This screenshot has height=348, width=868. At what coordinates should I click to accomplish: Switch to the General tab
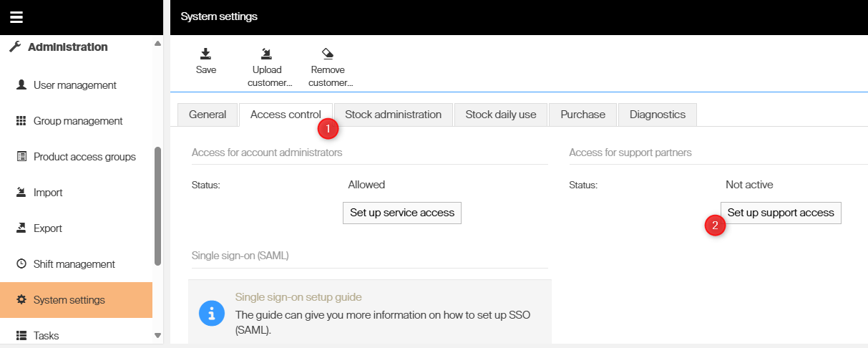point(208,115)
